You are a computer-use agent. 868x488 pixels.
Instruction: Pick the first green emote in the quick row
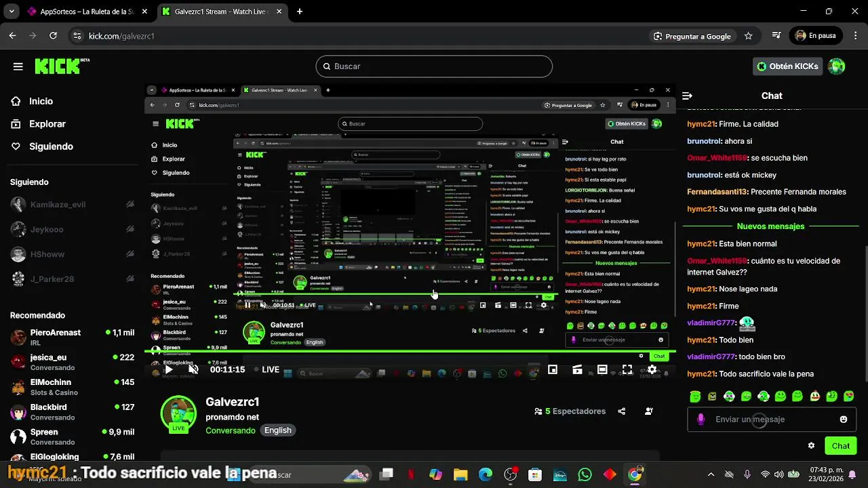point(695,396)
